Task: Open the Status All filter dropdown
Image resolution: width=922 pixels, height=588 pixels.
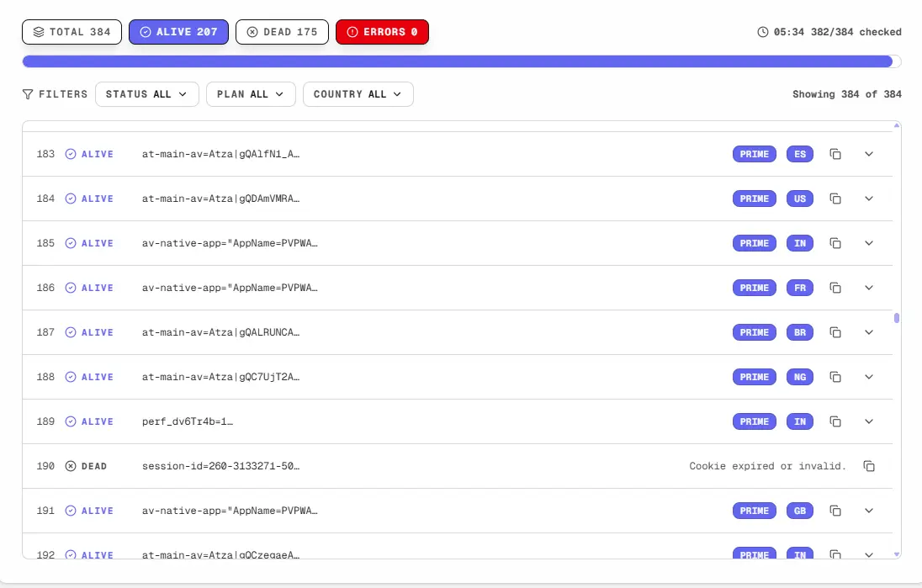Action: pyautogui.click(x=147, y=94)
